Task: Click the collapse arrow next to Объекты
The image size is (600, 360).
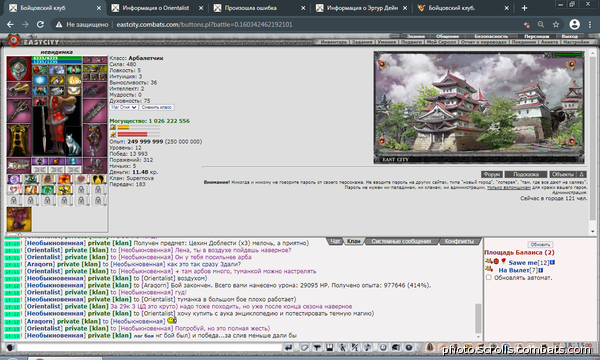Action: [x=582, y=174]
